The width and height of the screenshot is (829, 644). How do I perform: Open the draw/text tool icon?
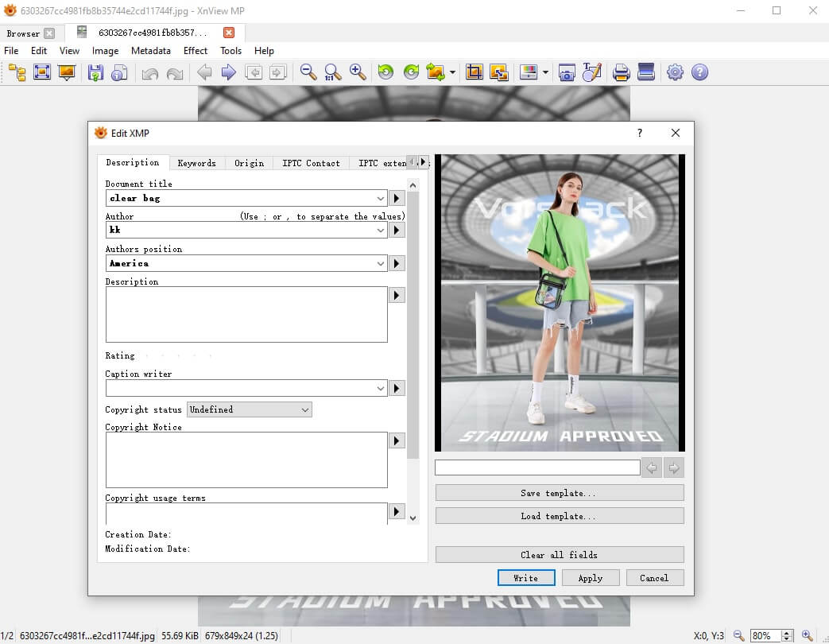tap(591, 72)
